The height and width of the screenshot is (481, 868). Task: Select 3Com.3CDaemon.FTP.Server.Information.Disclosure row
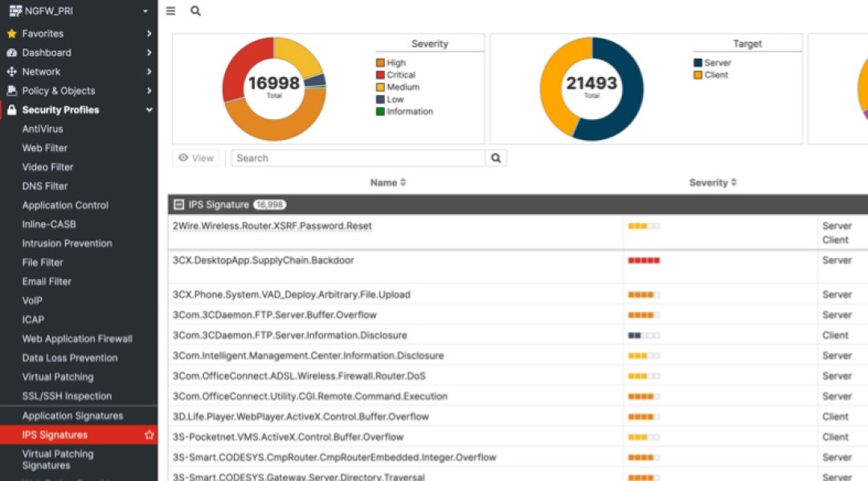(518, 335)
